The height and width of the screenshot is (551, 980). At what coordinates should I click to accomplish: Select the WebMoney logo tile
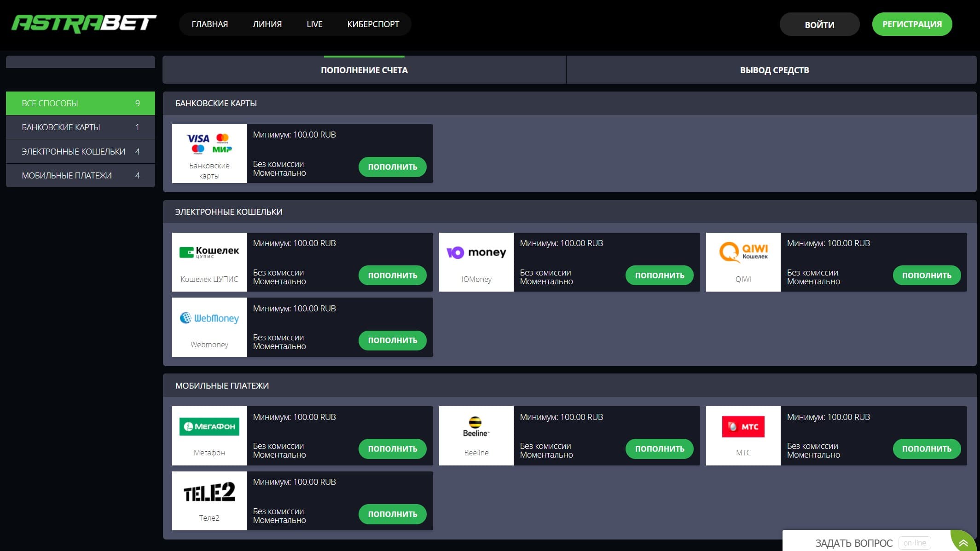209,318
